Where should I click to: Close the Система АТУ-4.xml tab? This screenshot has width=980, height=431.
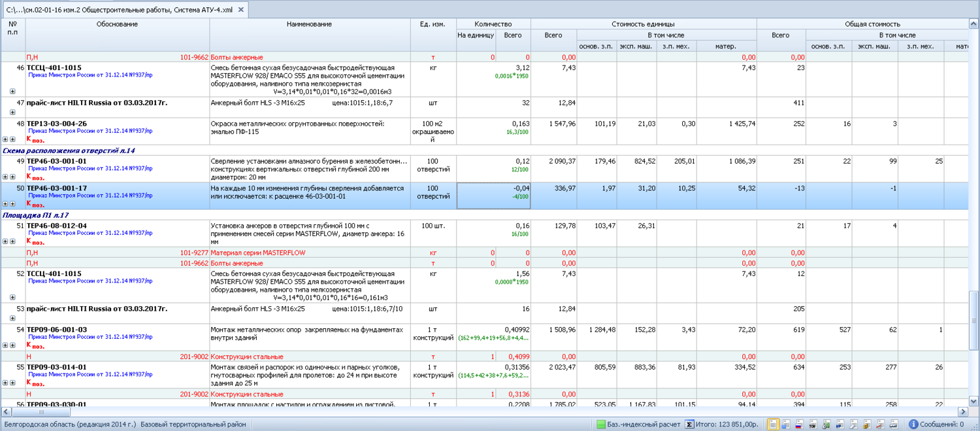click(x=241, y=10)
